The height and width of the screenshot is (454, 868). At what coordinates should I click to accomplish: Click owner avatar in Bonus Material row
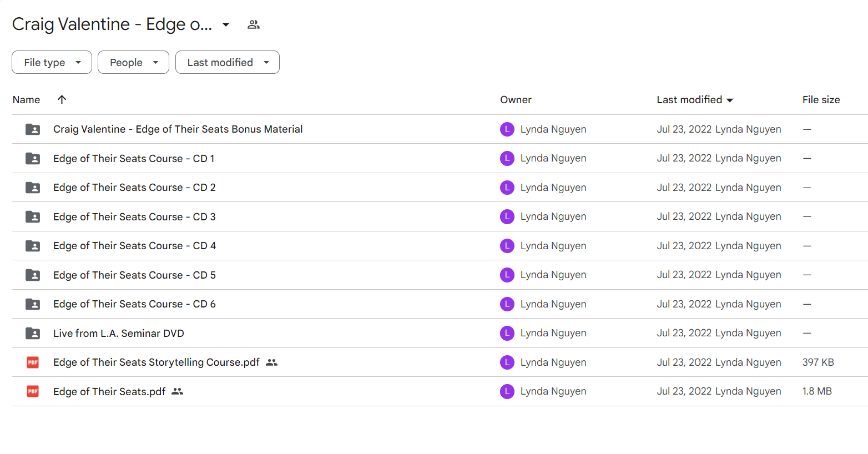507,129
